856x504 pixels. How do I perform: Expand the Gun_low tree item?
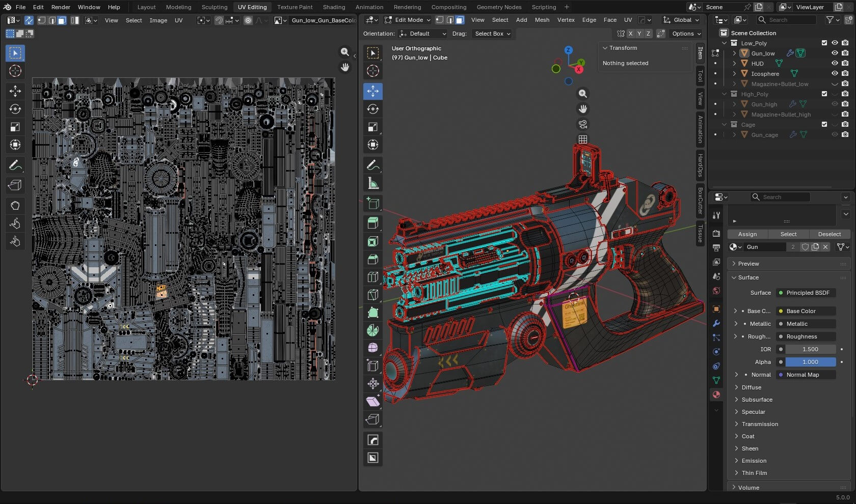pyautogui.click(x=734, y=53)
